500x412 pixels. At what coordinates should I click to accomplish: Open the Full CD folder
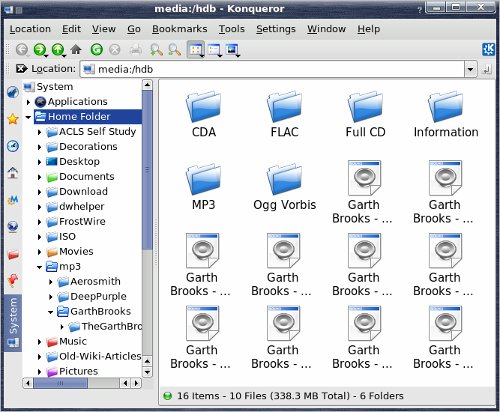(x=365, y=114)
